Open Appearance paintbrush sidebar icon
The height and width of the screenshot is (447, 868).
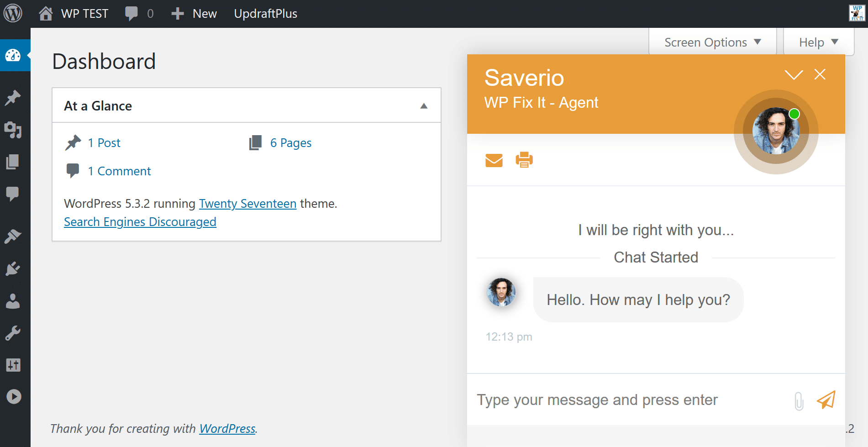[13, 237]
